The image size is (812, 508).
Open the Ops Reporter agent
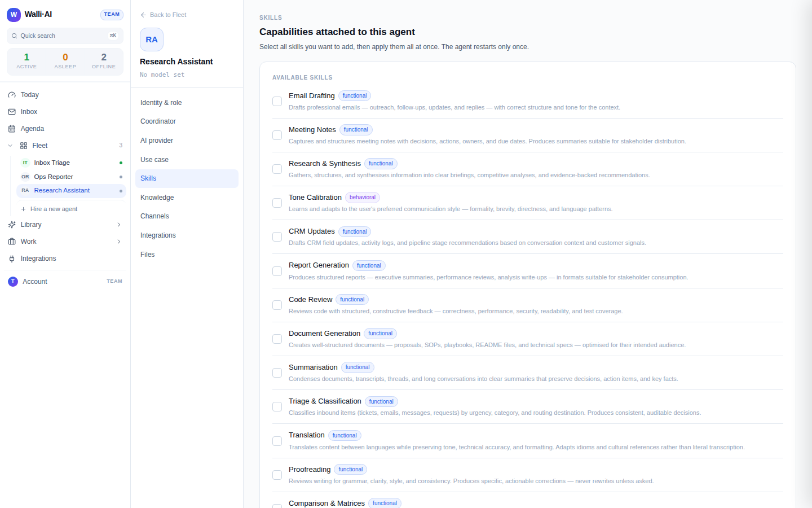coord(71,177)
